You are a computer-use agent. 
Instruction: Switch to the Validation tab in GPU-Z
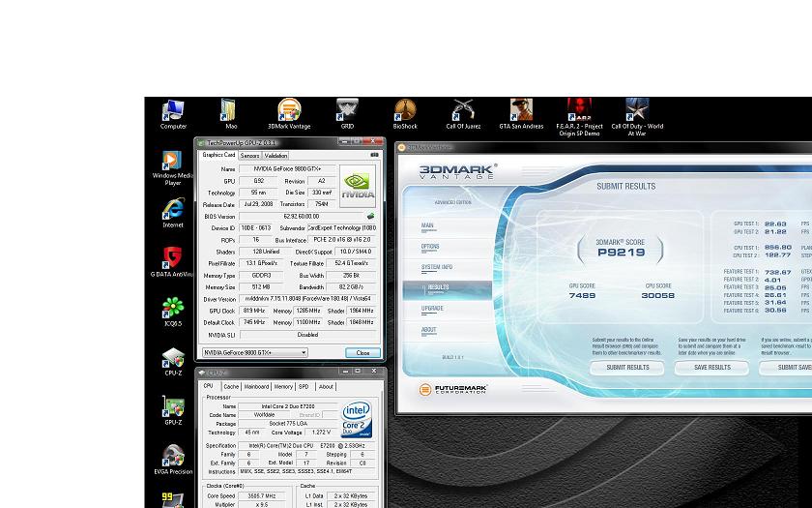click(275, 156)
